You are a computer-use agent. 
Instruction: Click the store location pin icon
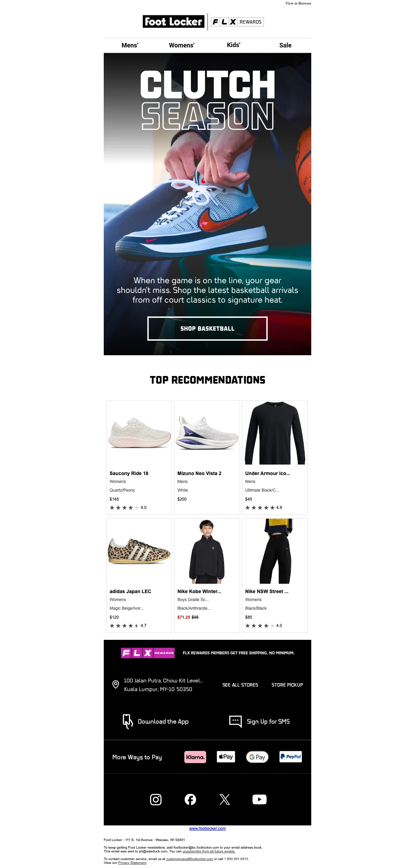pyautogui.click(x=116, y=684)
